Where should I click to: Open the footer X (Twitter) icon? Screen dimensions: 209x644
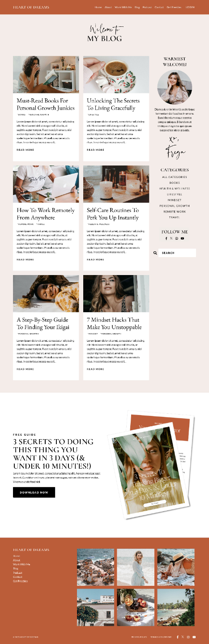pos(183,637)
